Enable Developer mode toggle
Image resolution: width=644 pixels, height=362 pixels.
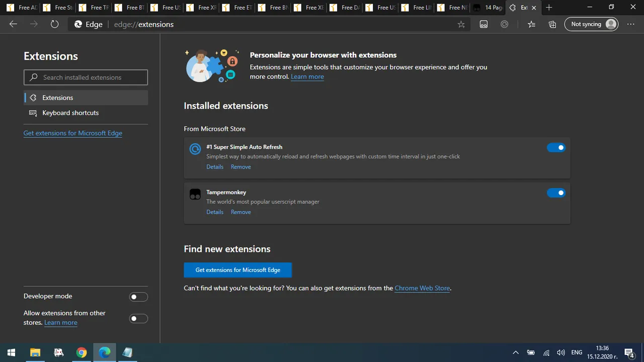point(138,297)
